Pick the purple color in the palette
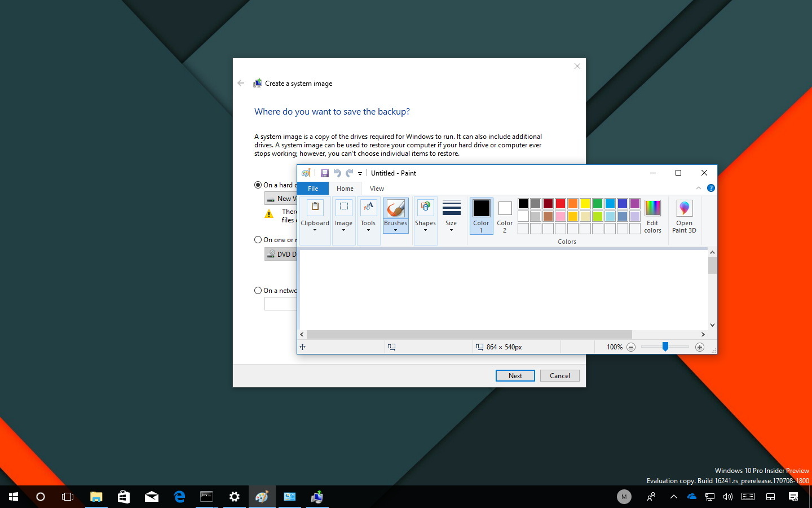812x508 pixels. (635, 204)
